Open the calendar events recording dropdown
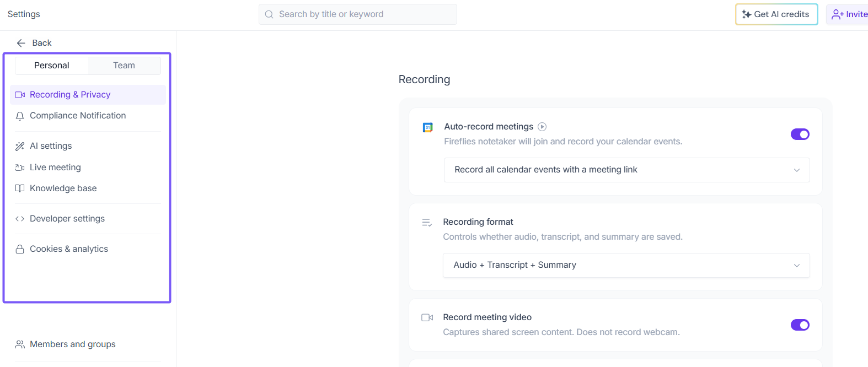 626,170
